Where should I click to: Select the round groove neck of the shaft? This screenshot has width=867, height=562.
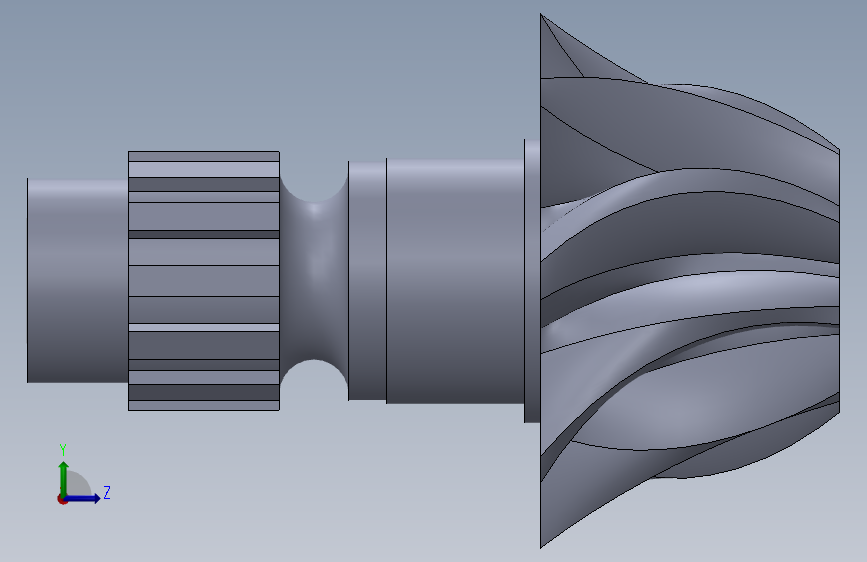(314, 280)
